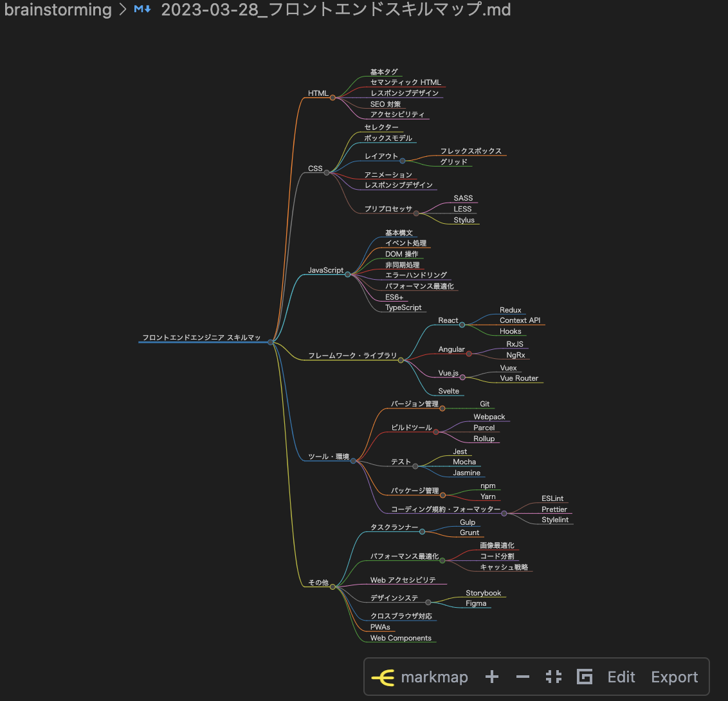Click the TypeScript leaf node label
Screen dimensions: 728x701
403,307
